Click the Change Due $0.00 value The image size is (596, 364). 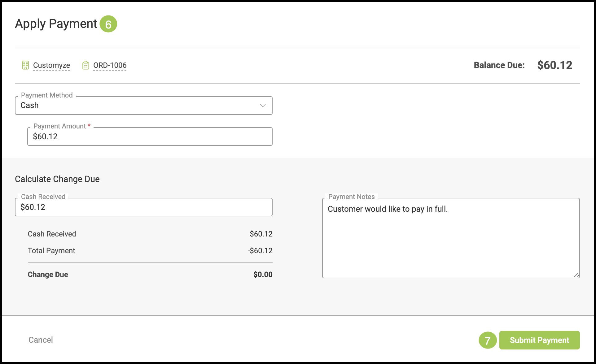coord(263,275)
